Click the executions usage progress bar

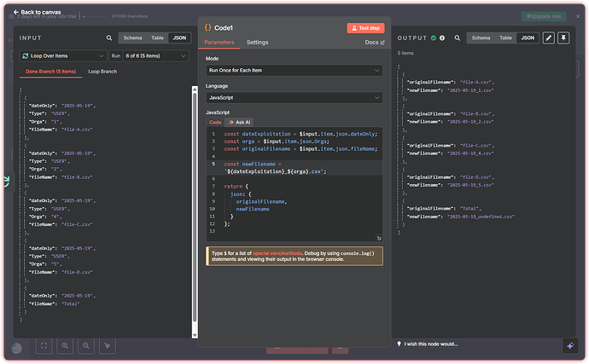click(96, 16)
